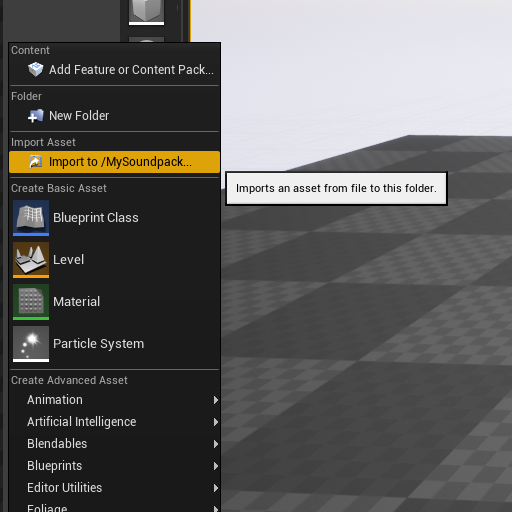Select the Level asset icon
This screenshot has width=512, height=512.
pos(31,260)
